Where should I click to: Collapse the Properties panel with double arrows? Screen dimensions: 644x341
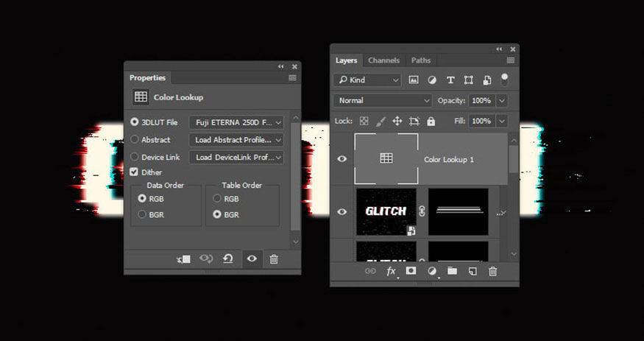click(281, 66)
